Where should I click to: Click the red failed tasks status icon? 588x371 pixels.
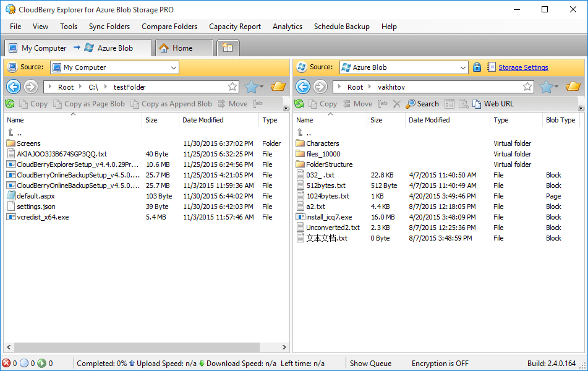(x=6, y=363)
